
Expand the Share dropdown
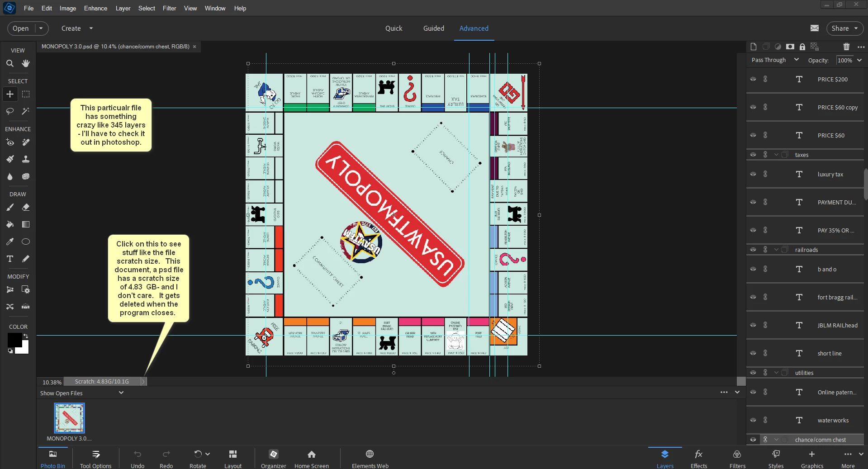click(x=856, y=28)
